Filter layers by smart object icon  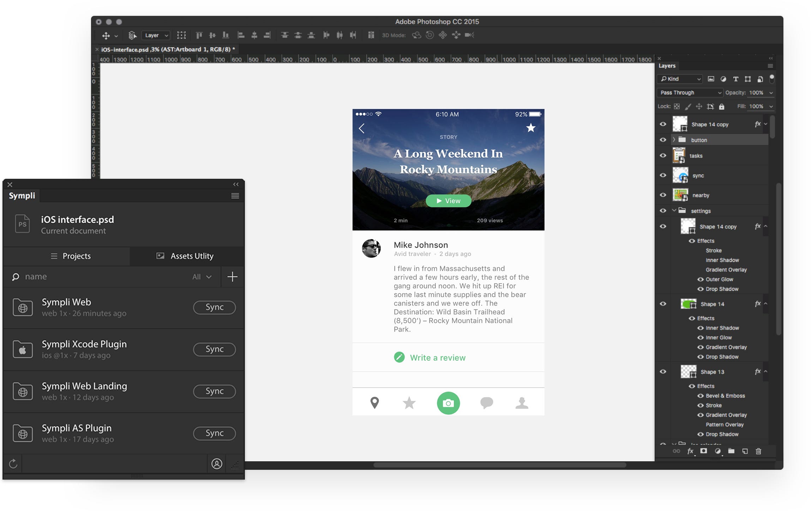click(x=760, y=79)
